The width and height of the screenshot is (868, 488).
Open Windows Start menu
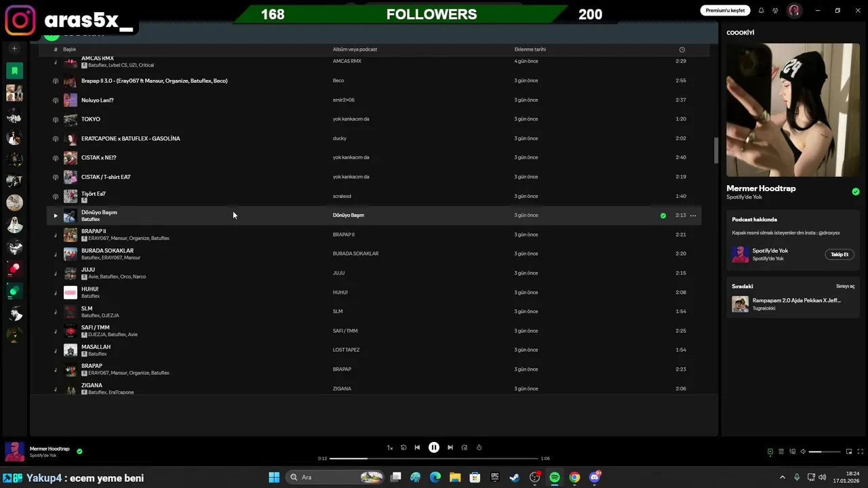tap(274, 477)
